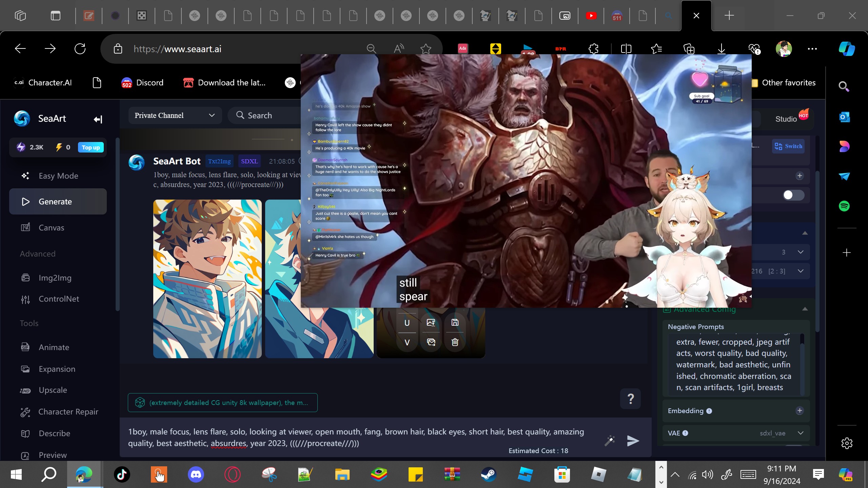
Task: Open Discord from the taskbar
Action: tap(196, 474)
